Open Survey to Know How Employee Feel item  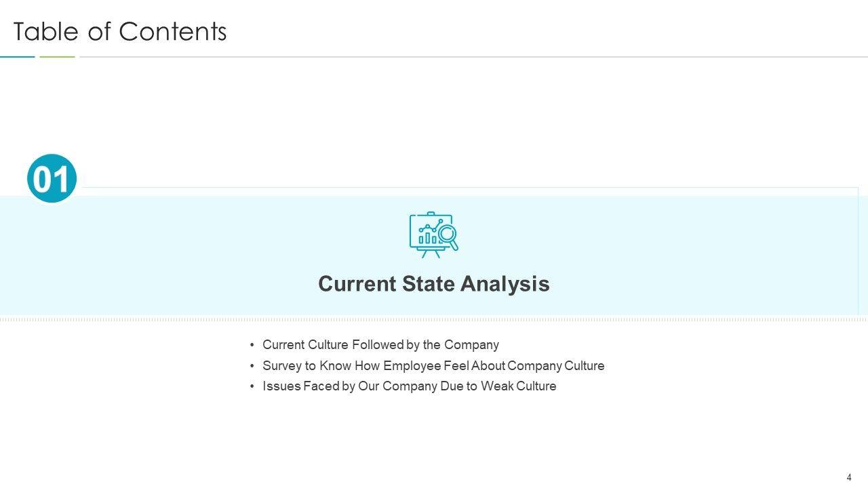click(433, 366)
